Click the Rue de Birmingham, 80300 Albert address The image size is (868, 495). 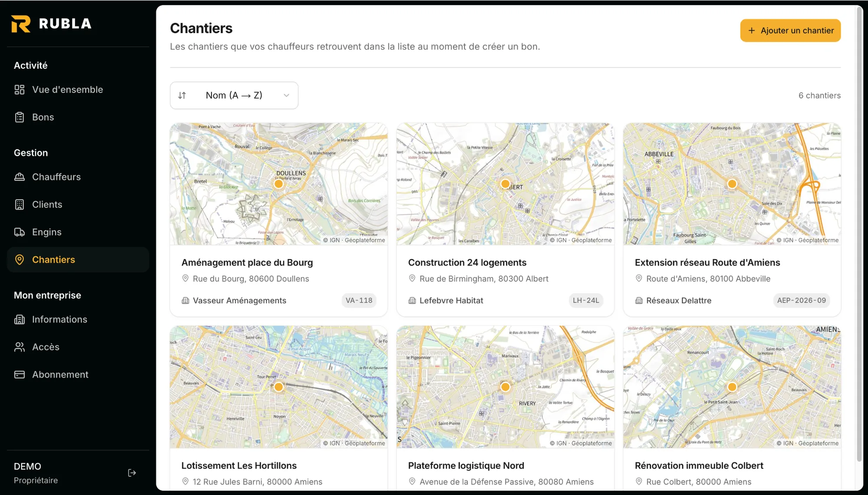[x=484, y=279]
